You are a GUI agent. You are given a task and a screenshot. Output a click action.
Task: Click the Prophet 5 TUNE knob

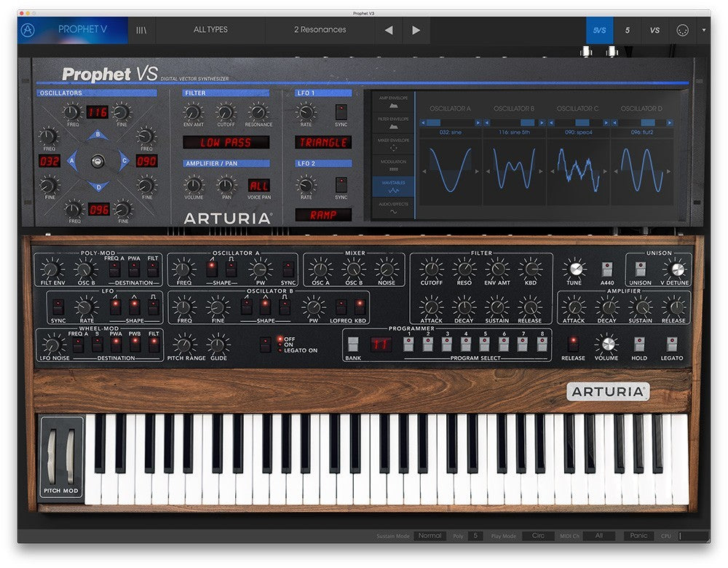coord(575,269)
